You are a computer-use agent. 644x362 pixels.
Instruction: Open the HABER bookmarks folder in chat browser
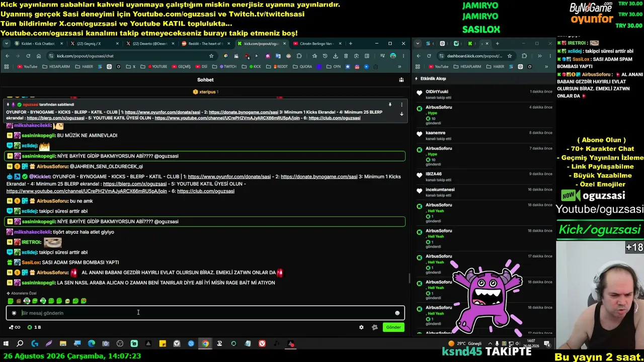[x=85, y=66]
